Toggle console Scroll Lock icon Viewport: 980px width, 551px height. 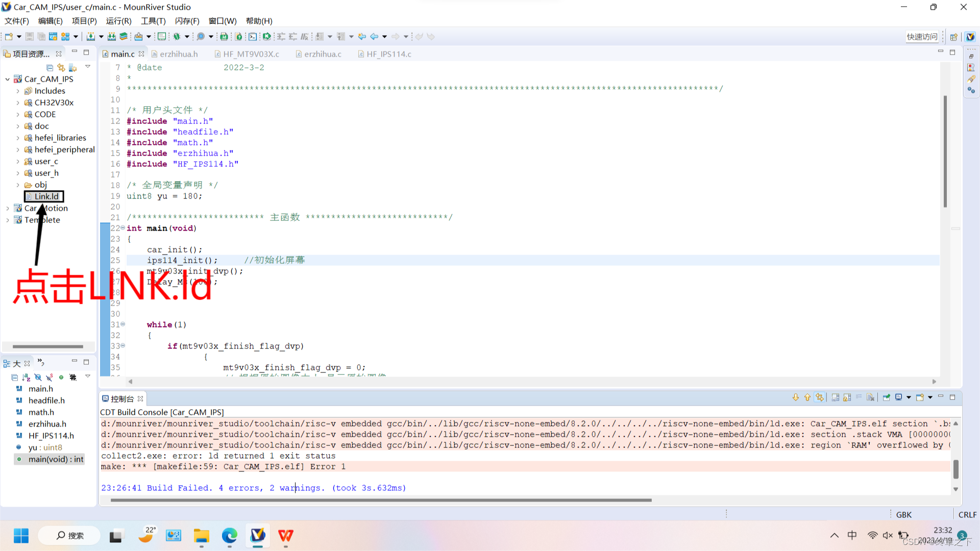click(x=847, y=397)
